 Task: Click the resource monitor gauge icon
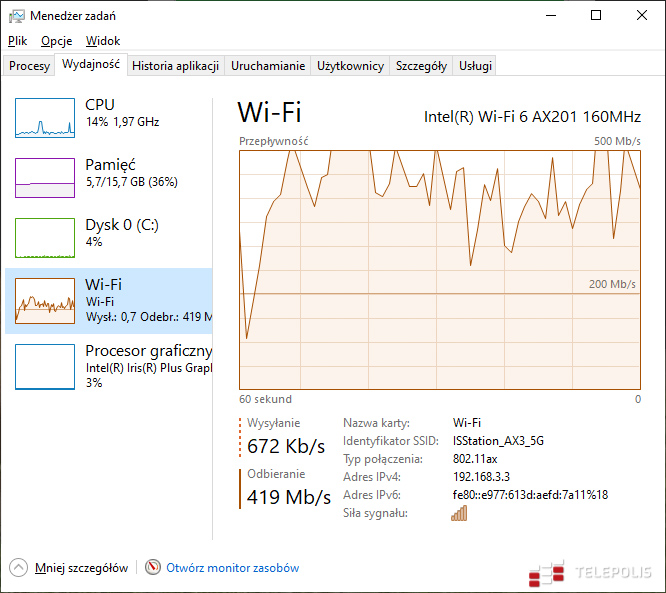(153, 568)
